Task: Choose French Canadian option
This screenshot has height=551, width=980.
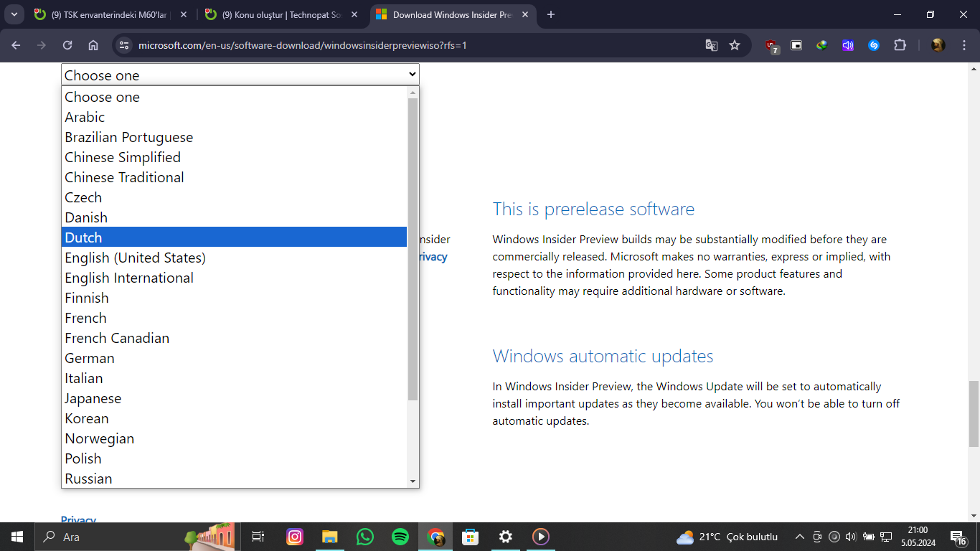Action: click(234, 338)
